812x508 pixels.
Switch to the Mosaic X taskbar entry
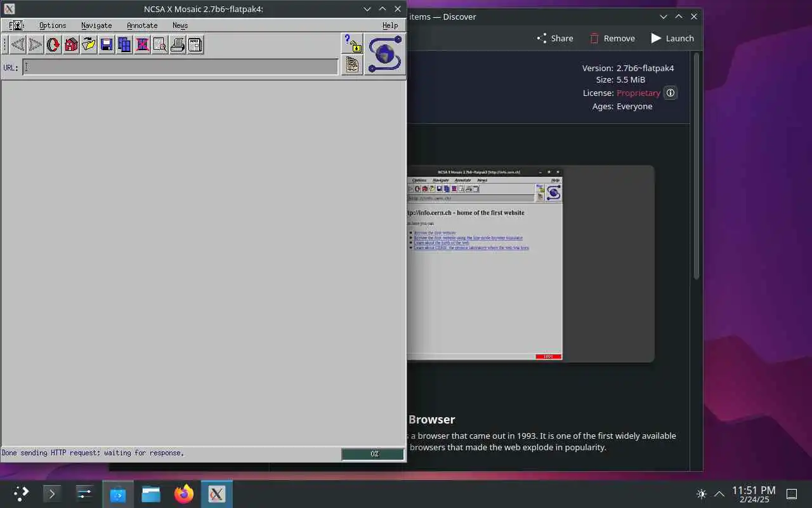coord(217,493)
